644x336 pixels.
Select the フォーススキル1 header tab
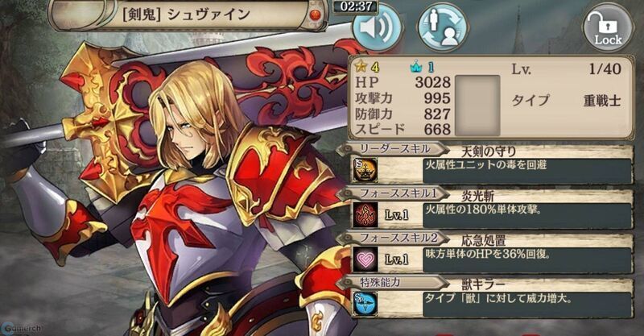(394, 193)
